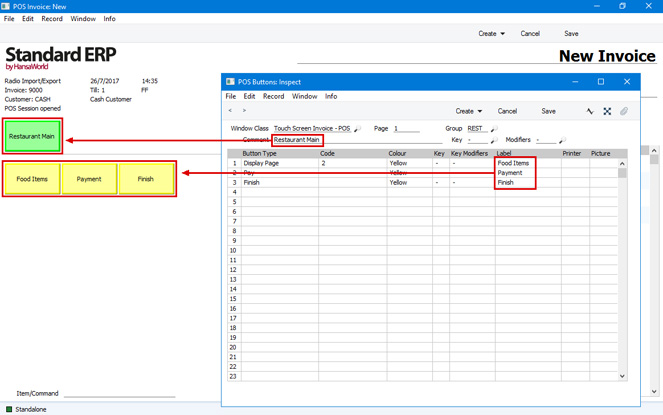
Task: Click the Comment field containing Restaurant Main
Action: point(298,140)
